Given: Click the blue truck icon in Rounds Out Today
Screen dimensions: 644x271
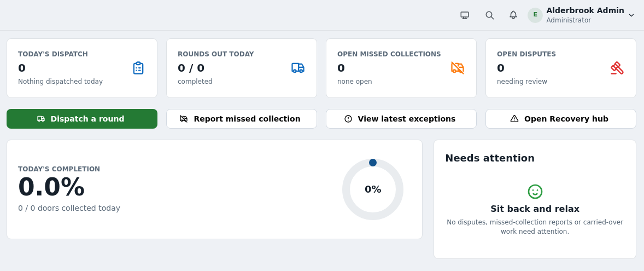Looking at the screenshot, I should [x=298, y=68].
